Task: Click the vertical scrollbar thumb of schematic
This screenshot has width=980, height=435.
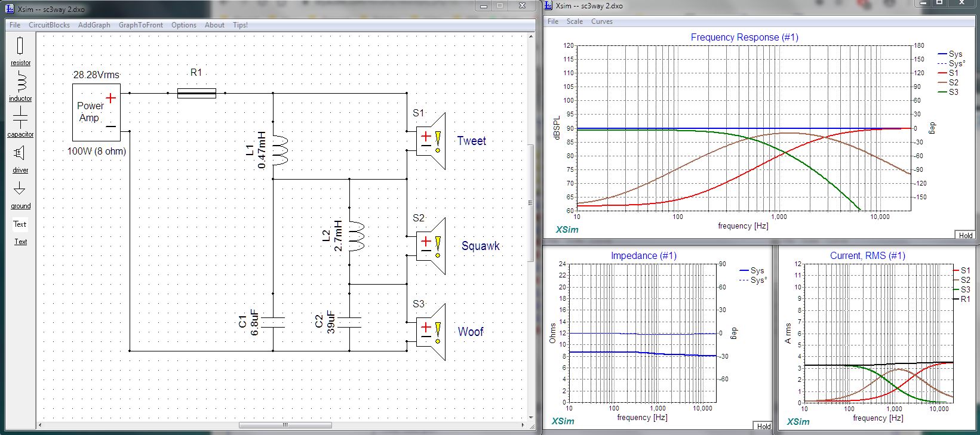Action: click(530, 203)
